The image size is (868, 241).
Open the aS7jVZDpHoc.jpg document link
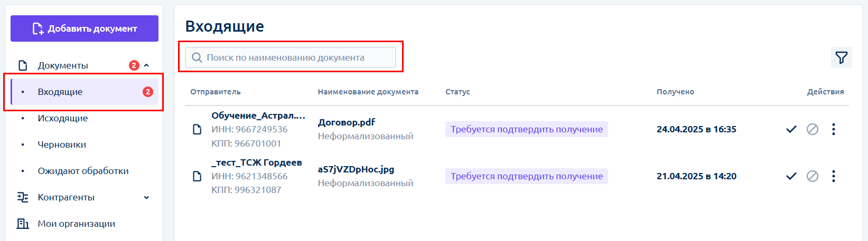[356, 169]
